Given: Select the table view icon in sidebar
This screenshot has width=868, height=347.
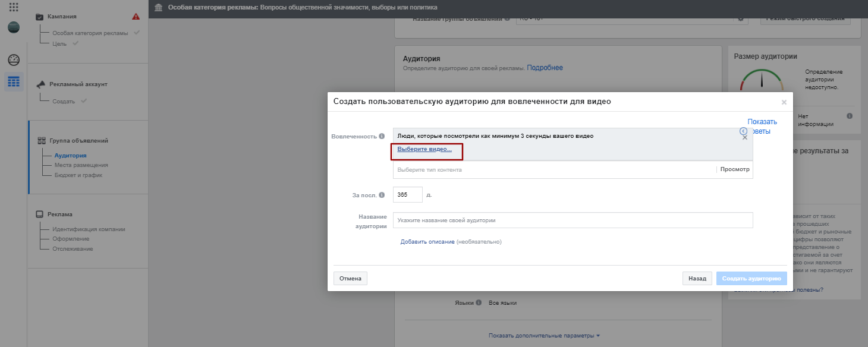Looking at the screenshot, I should (14, 81).
